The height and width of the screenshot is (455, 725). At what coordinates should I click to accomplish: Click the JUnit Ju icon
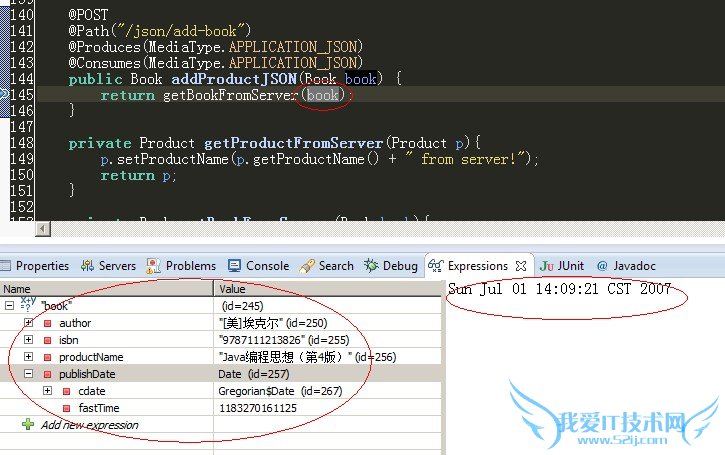[547, 266]
